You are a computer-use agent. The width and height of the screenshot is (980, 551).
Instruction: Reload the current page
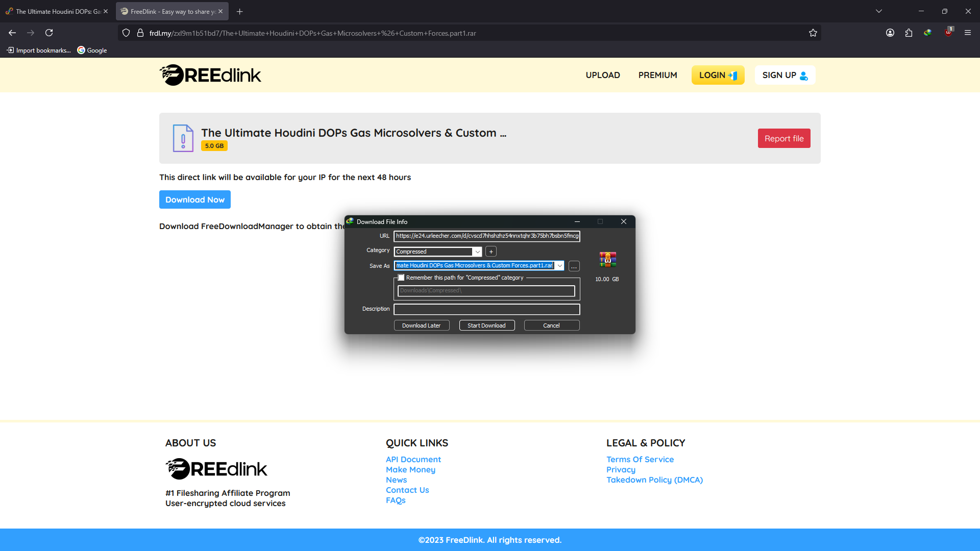click(x=49, y=33)
